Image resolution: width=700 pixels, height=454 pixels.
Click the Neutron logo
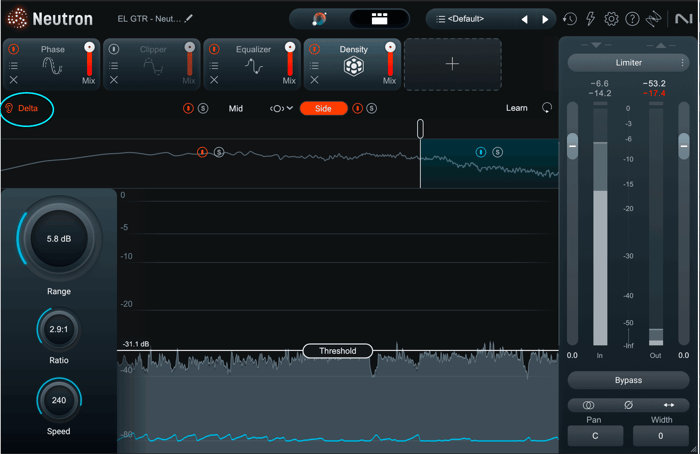(49, 18)
